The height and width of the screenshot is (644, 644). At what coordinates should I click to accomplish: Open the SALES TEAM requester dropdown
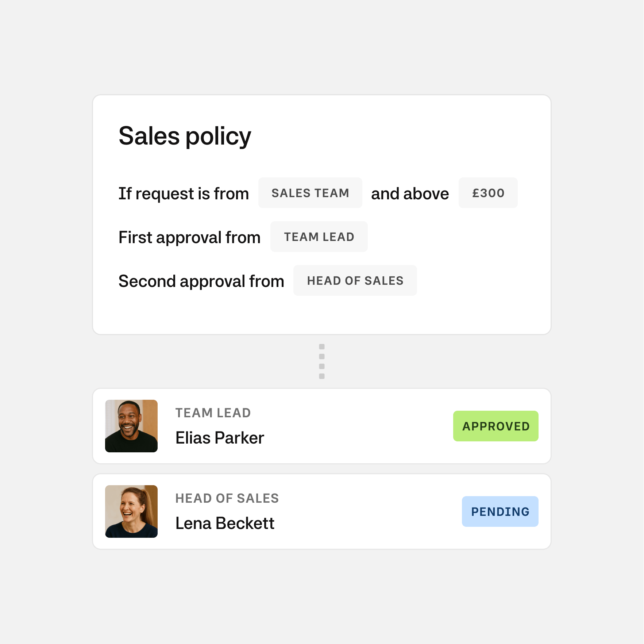pyautogui.click(x=310, y=193)
